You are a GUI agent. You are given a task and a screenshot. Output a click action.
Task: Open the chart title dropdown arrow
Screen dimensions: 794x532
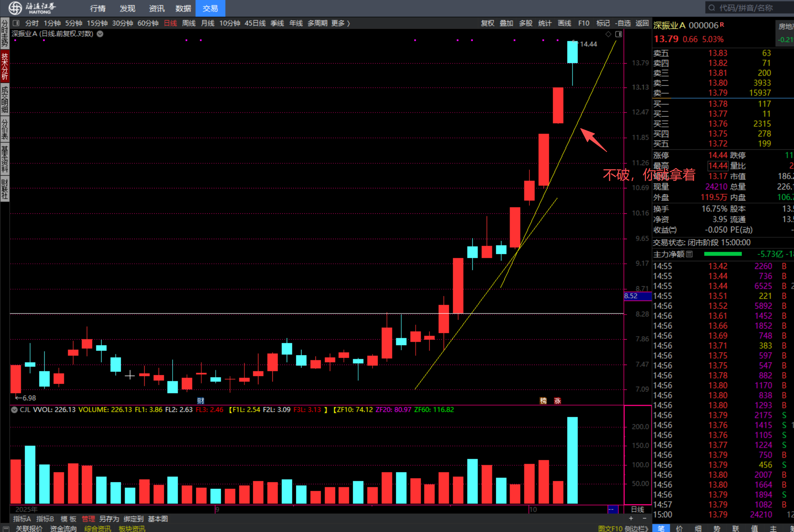tap(100, 34)
